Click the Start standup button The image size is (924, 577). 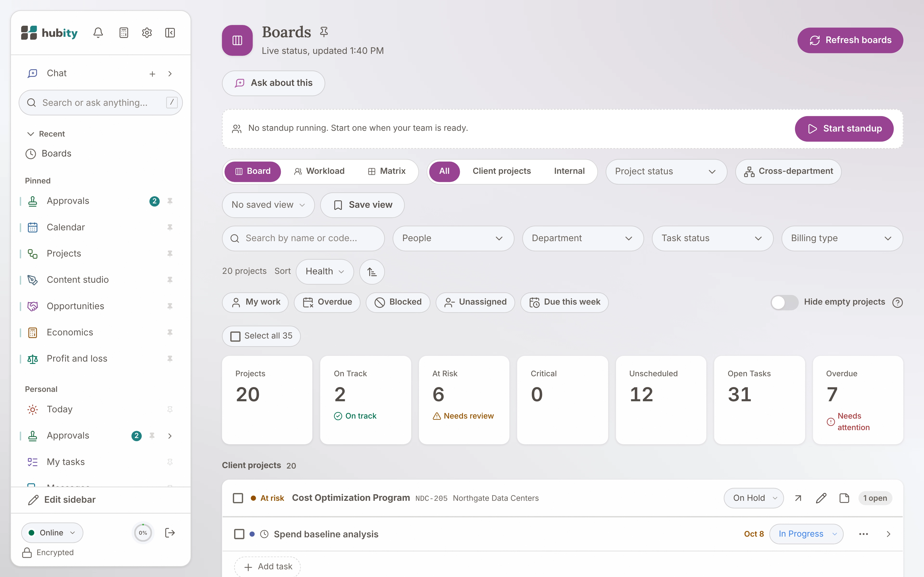click(844, 129)
